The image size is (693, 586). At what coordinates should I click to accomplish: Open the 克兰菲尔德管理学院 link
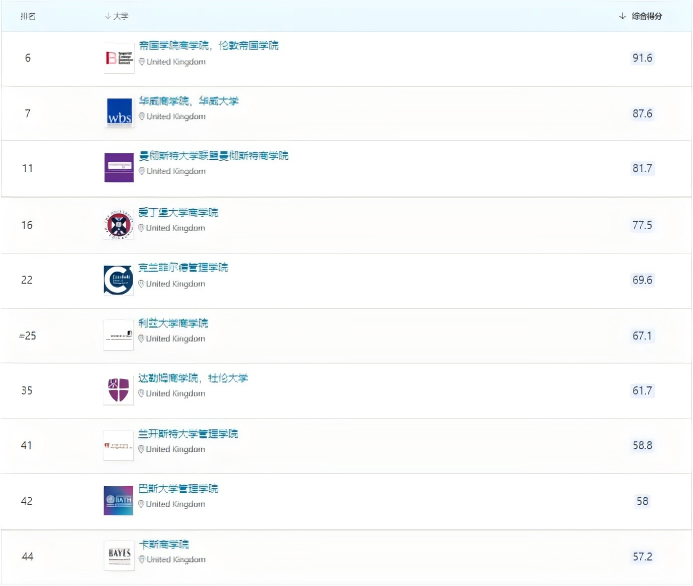click(x=183, y=267)
